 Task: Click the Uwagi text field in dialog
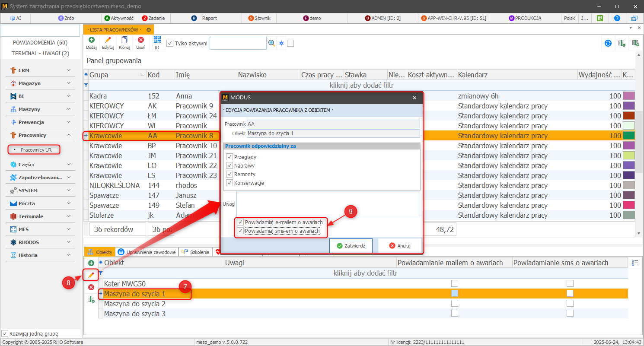328,204
